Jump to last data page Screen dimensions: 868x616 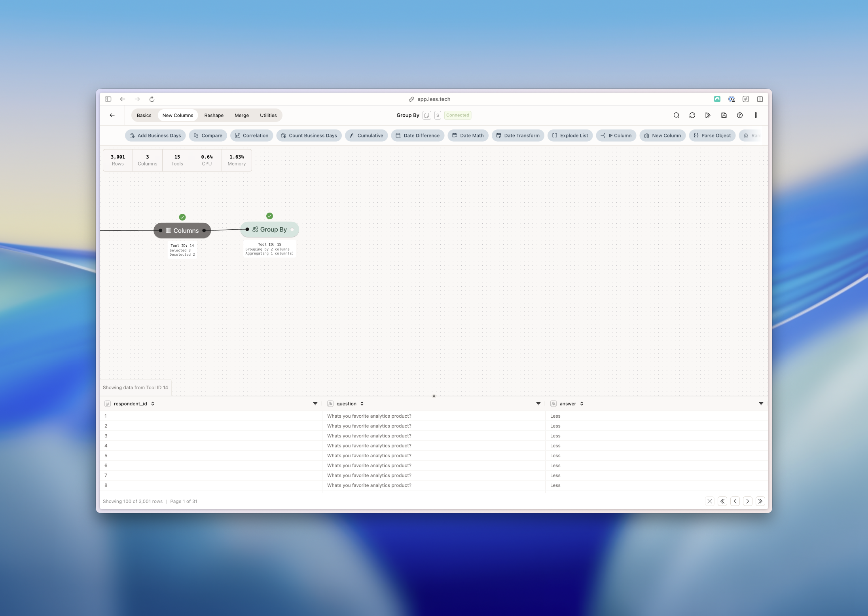760,501
